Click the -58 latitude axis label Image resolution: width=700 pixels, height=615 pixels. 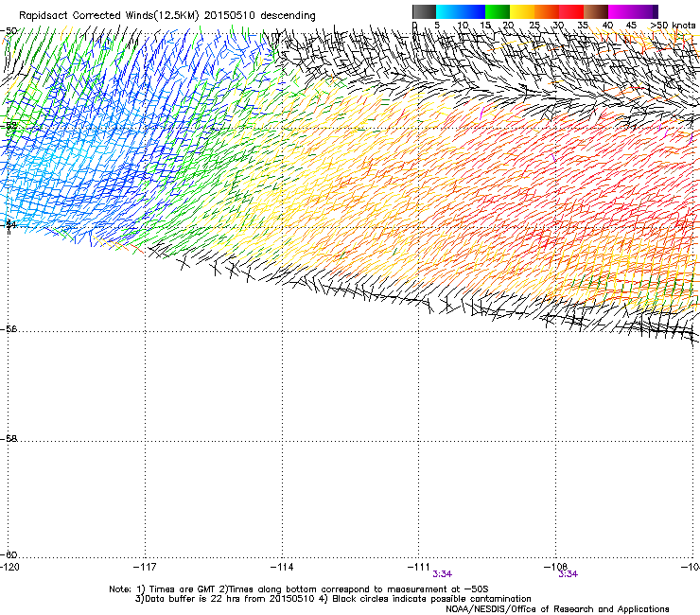[9, 439]
